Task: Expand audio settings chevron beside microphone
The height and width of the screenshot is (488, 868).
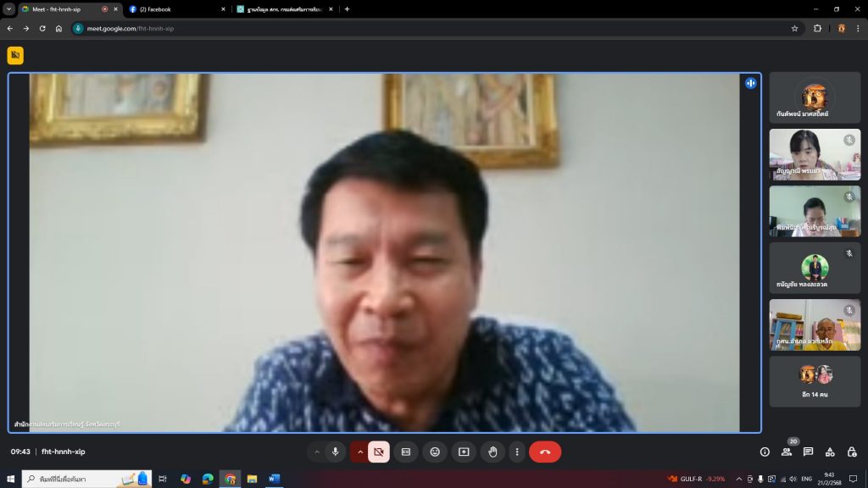Action: [317, 452]
